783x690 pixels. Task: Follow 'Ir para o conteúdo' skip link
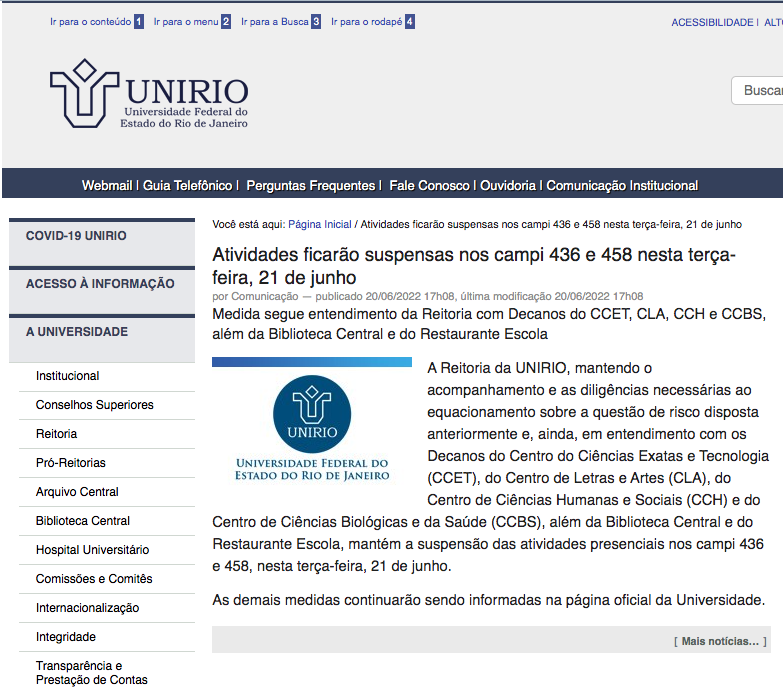pyautogui.click(x=90, y=21)
